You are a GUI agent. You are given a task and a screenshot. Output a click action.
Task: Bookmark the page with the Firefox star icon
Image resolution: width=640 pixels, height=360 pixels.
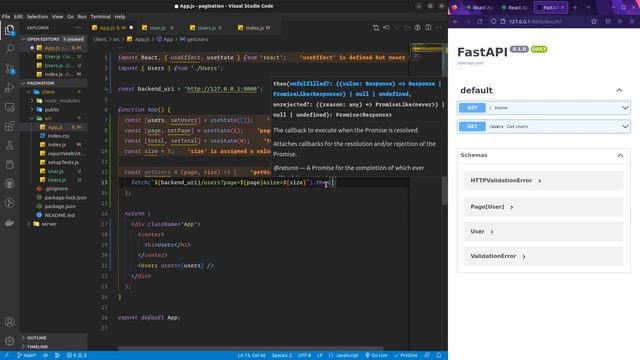(594, 21)
